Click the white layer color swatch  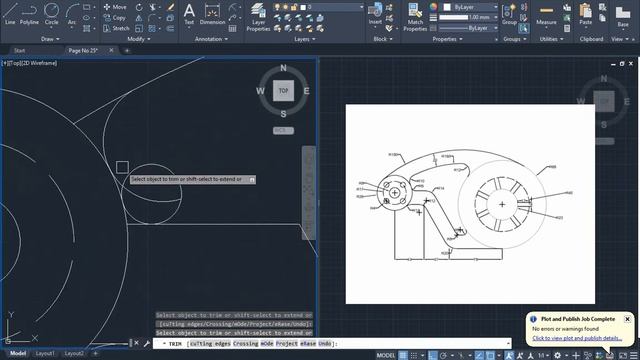(303, 7)
